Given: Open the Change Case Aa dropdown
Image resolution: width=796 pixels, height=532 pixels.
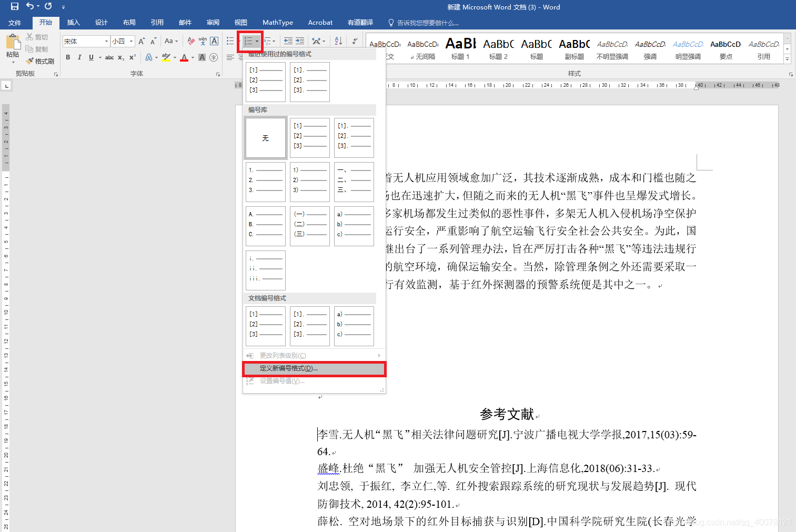Looking at the screenshot, I should click(171, 41).
